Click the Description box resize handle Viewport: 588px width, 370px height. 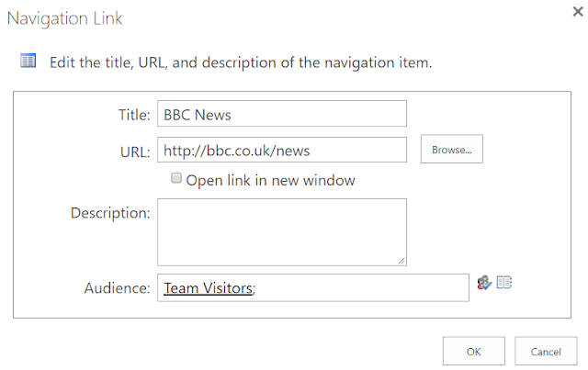(x=401, y=260)
